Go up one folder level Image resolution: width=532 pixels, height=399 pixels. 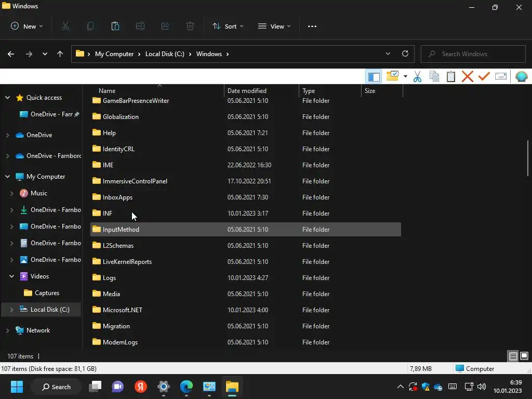(60, 54)
